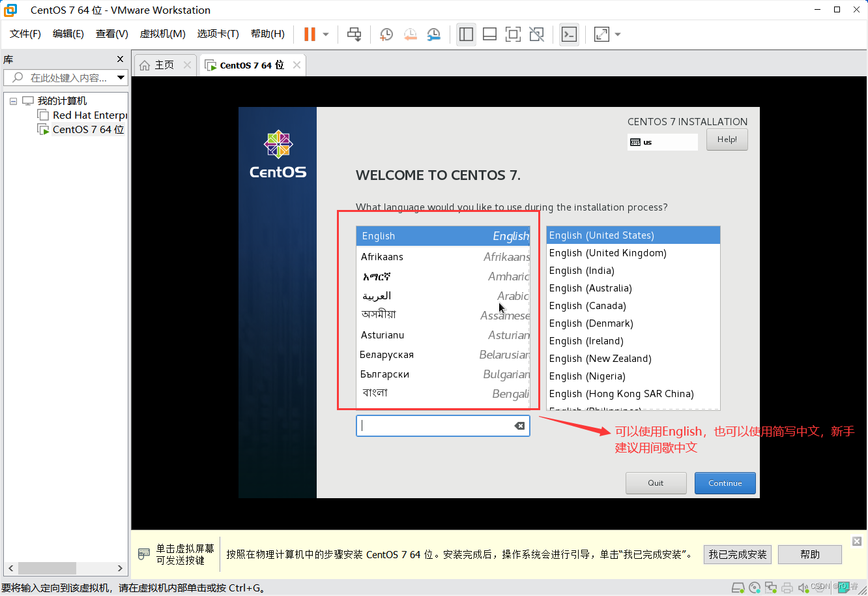The height and width of the screenshot is (596, 868).
Task: Select English (Hong Kong SAR China) locale
Action: (633, 394)
